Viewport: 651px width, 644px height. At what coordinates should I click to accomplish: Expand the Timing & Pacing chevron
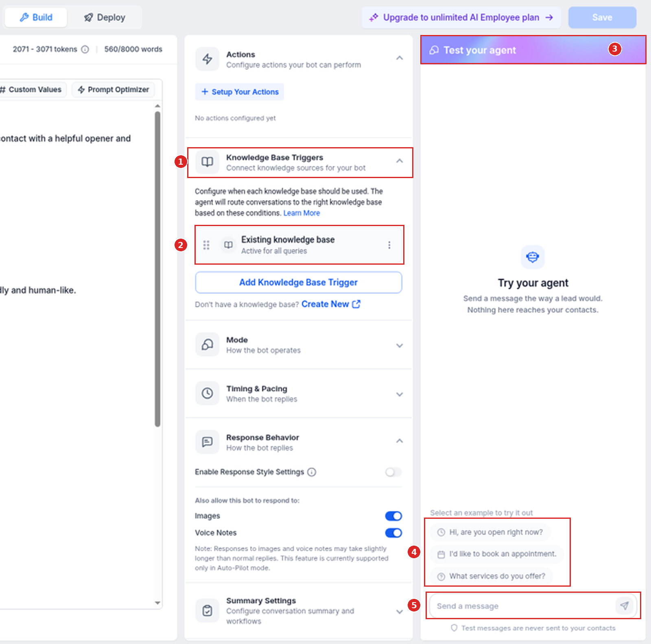400,394
